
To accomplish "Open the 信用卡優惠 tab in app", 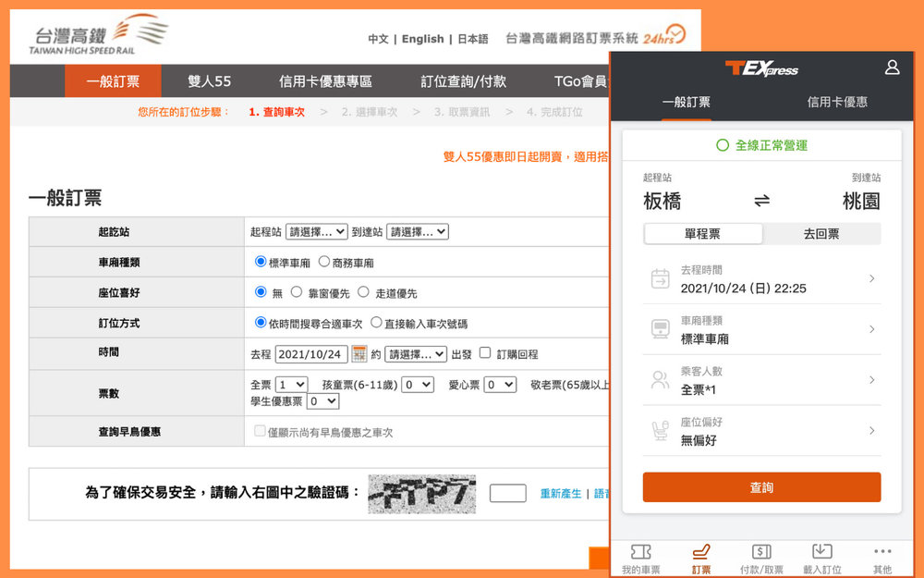I will (x=837, y=102).
